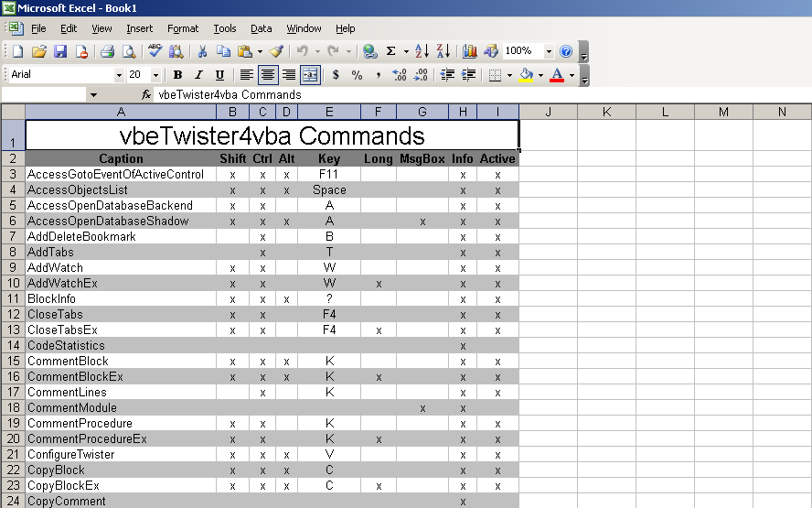Open the View menu
The image size is (812, 508).
point(101,28)
